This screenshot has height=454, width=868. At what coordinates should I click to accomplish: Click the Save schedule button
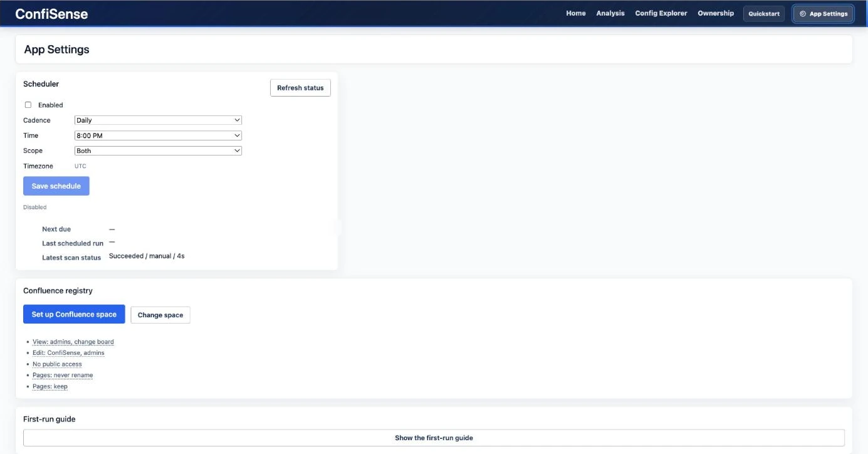[56, 186]
